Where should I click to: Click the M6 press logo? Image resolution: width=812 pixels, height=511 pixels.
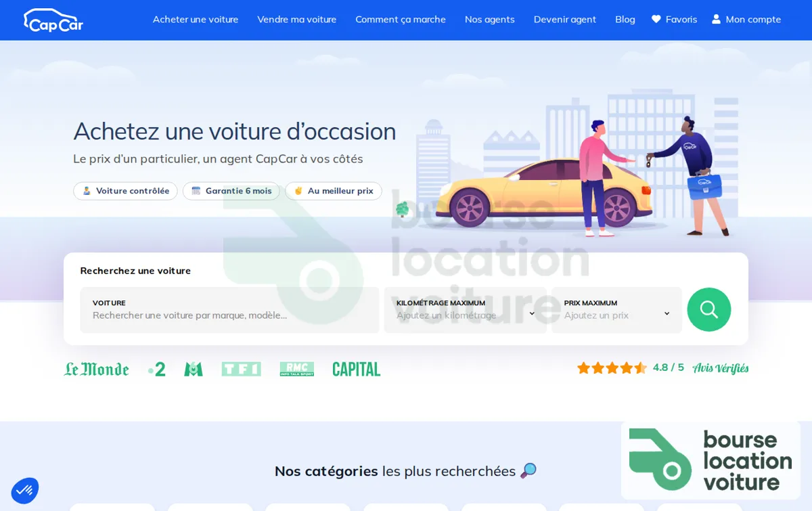coord(194,369)
